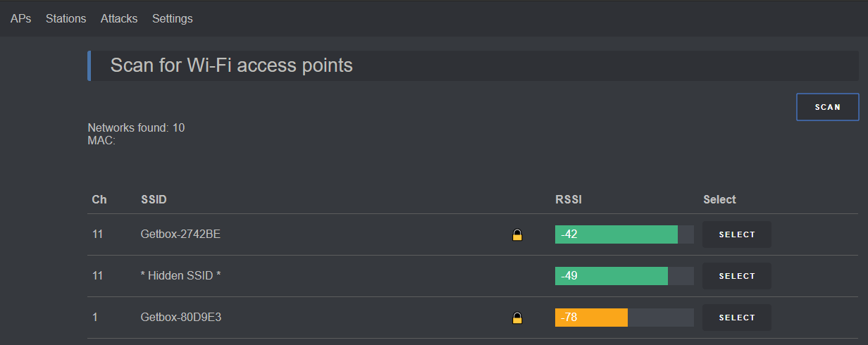Click the * Hidden SSID * entry text
The width and height of the screenshot is (868, 345).
coord(180,276)
